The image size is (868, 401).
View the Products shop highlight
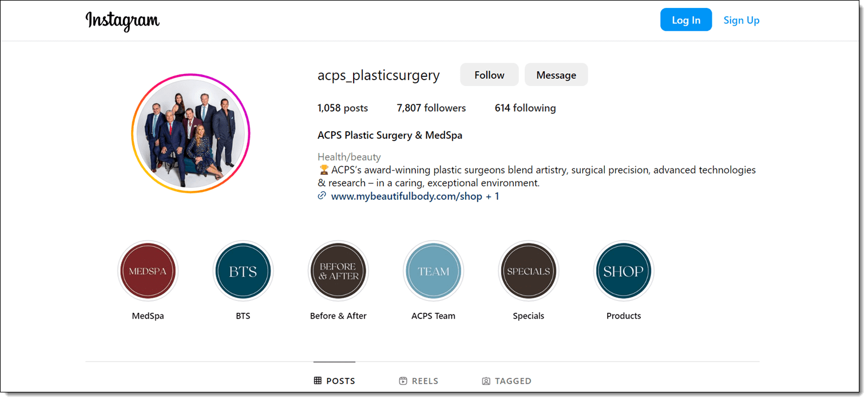pyautogui.click(x=623, y=270)
